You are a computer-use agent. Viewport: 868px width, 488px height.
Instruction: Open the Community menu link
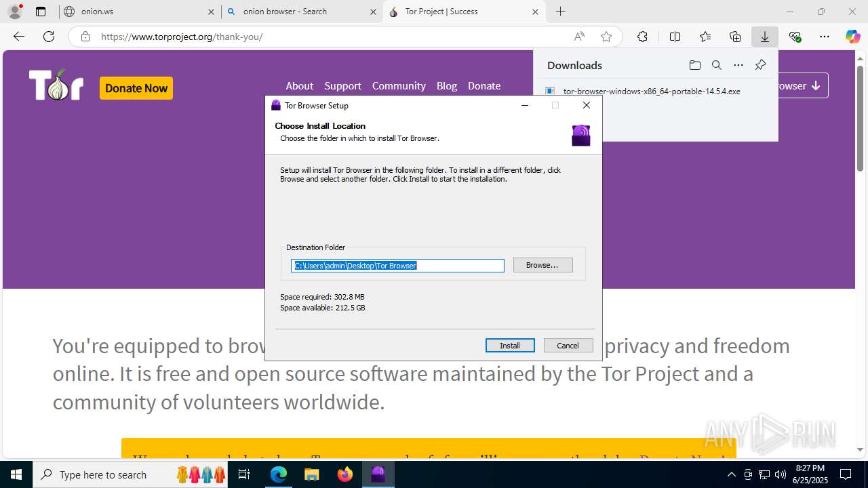pyautogui.click(x=399, y=85)
